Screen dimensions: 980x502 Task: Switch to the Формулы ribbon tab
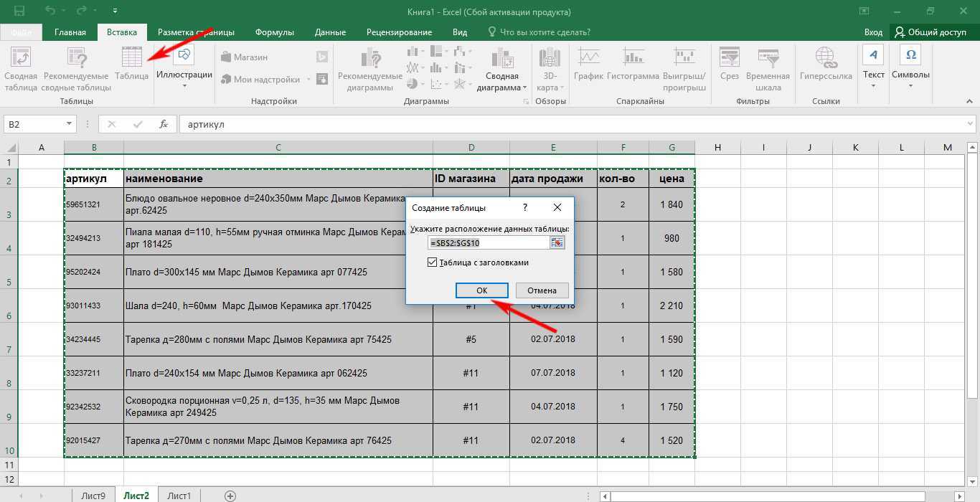tap(274, 32)
